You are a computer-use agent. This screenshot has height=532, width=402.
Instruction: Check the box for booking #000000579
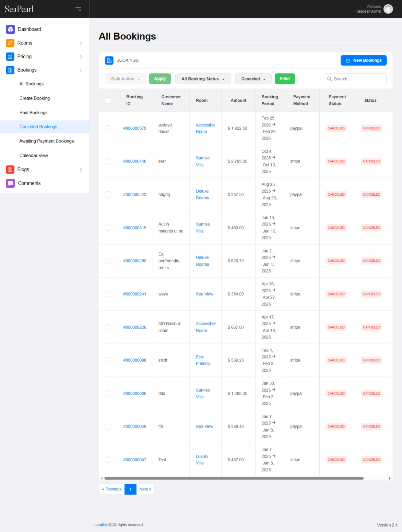(x=108, y=128)
